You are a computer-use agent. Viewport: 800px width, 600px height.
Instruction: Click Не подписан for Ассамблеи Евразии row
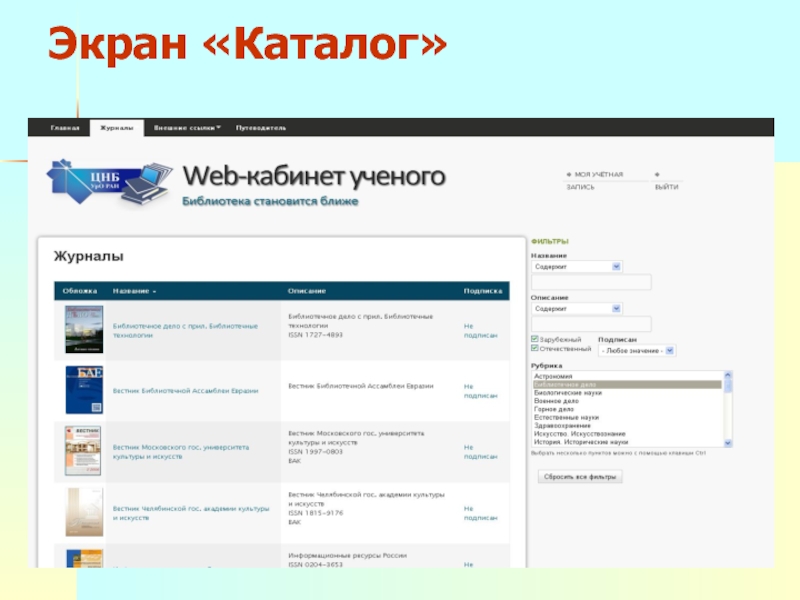click(480, 391)
